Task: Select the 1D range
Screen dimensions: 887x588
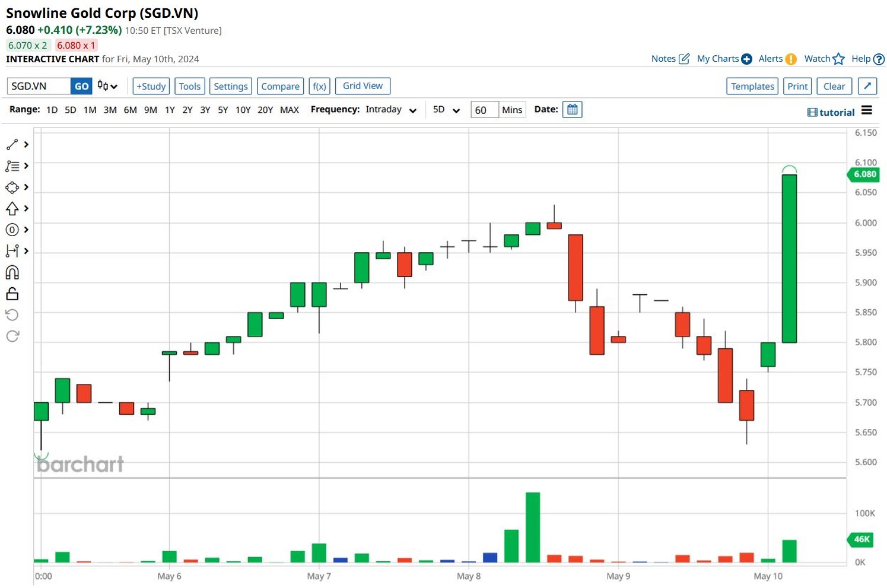Action: click(x=52, y=110)
